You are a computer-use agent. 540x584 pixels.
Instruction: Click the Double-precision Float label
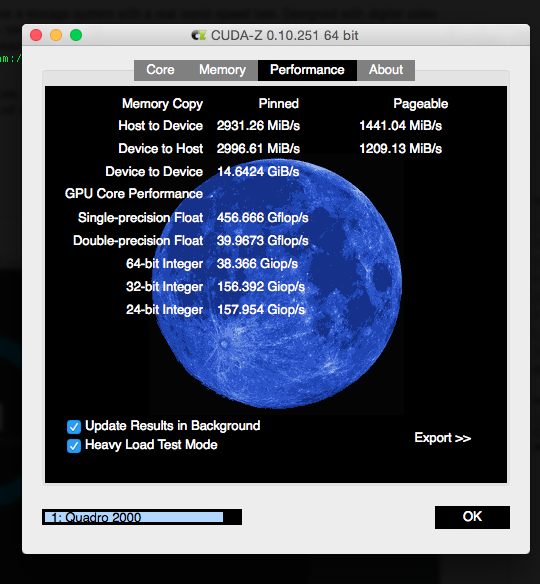(x=138, y=241)
